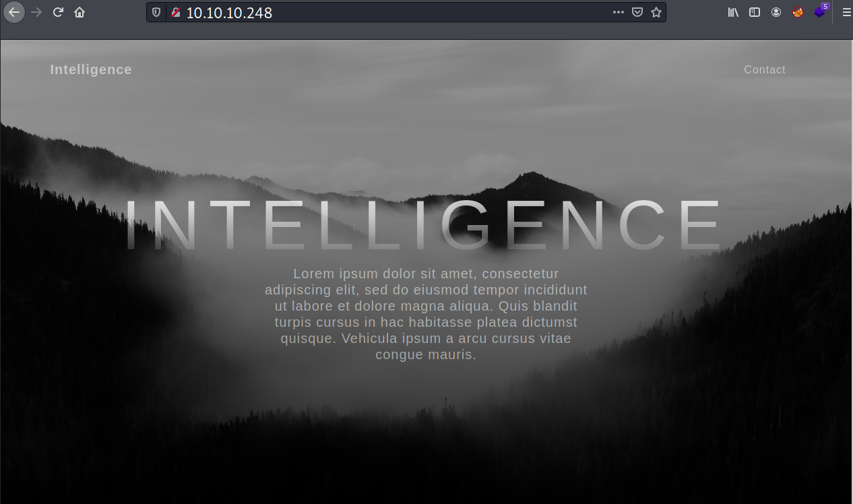Screen dimensions: 853x504
Task: Open the Library bookmarks and history icon
Action: [733, 12]
